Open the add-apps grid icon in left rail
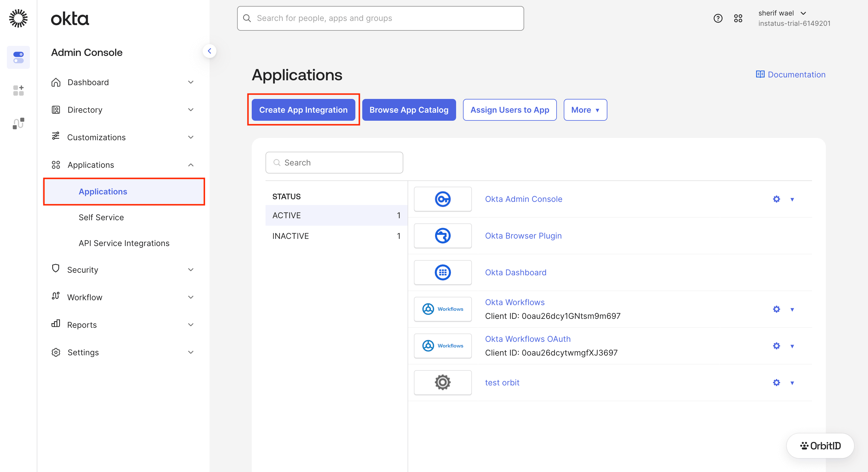The image size is (868, 472). tap(18, 90)
